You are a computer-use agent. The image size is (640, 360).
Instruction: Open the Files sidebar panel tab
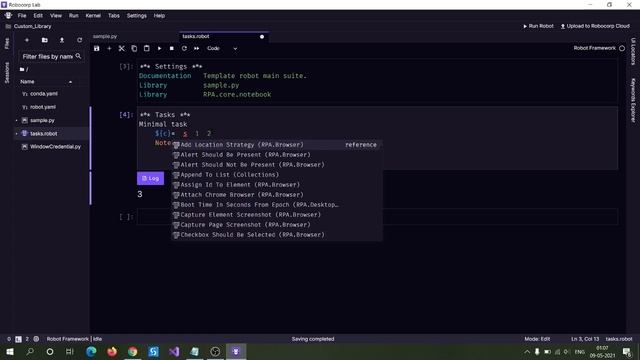7,44
